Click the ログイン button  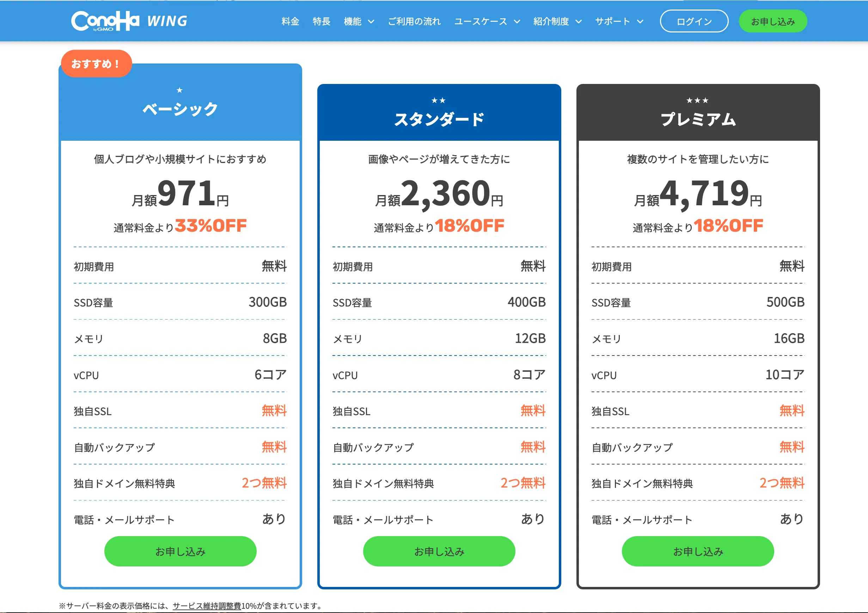[694, 22]
